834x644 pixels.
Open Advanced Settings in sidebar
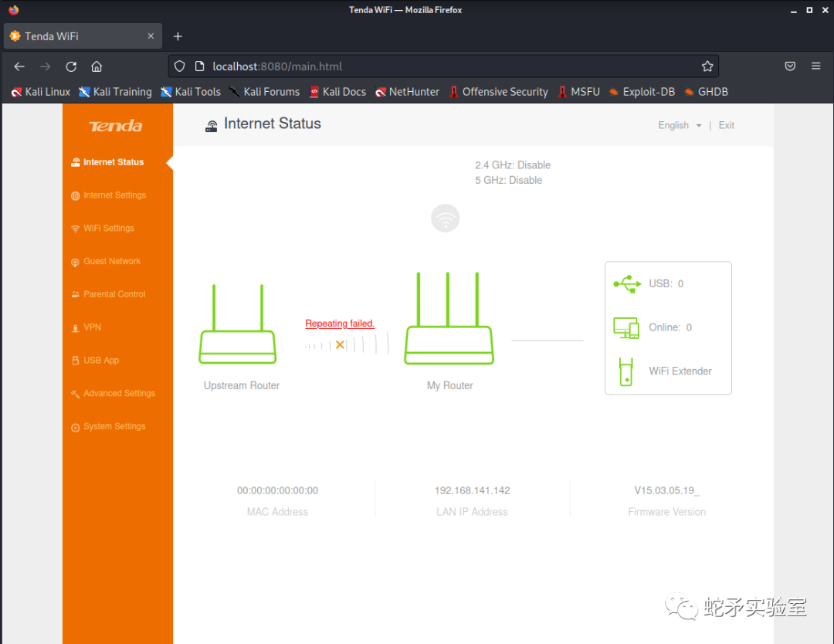click(114, 393)
